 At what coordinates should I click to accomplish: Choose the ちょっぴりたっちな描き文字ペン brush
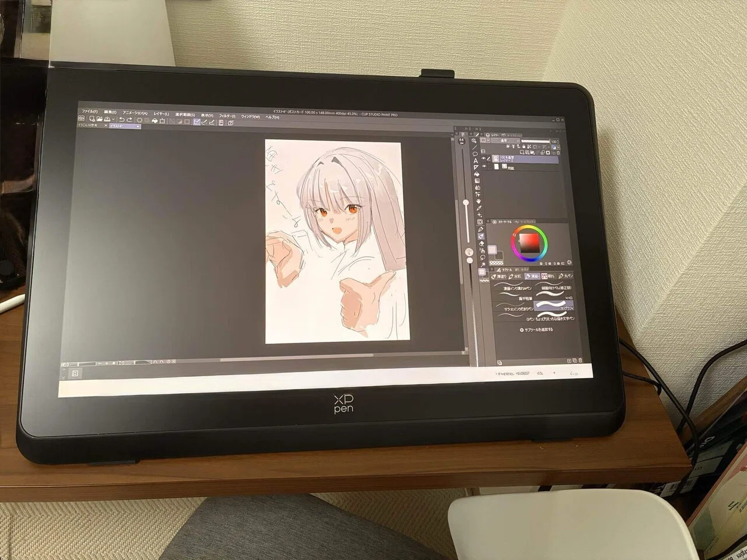coord(555,317)
